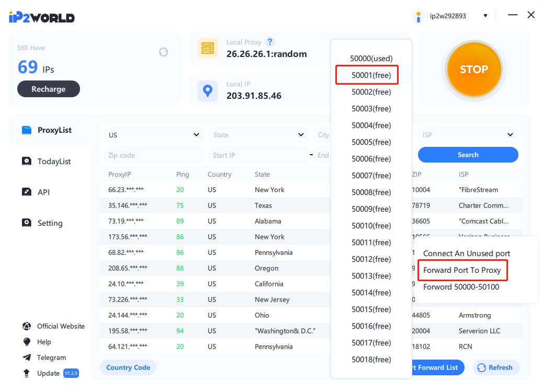
Task: Open the US country dropdown
Action: click(154, 135)
